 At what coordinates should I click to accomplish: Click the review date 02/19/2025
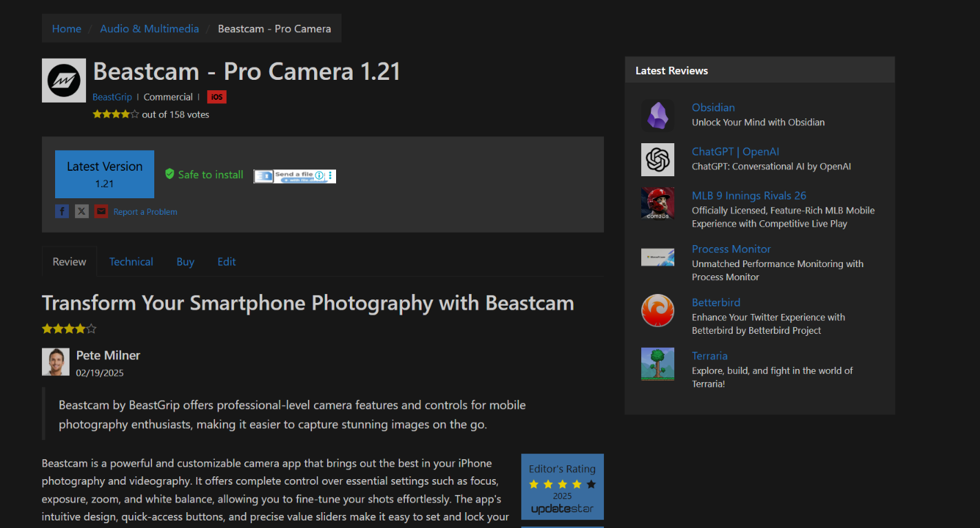(x=100, y=373)
